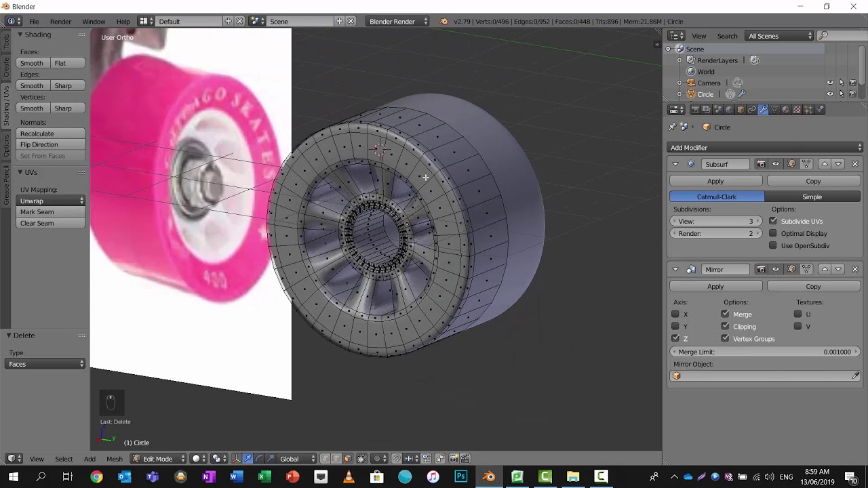The height and width of the screenshot is (488, 868).
Task: Toggle Mirror Z axis checkbox
Action: [675, 338]
